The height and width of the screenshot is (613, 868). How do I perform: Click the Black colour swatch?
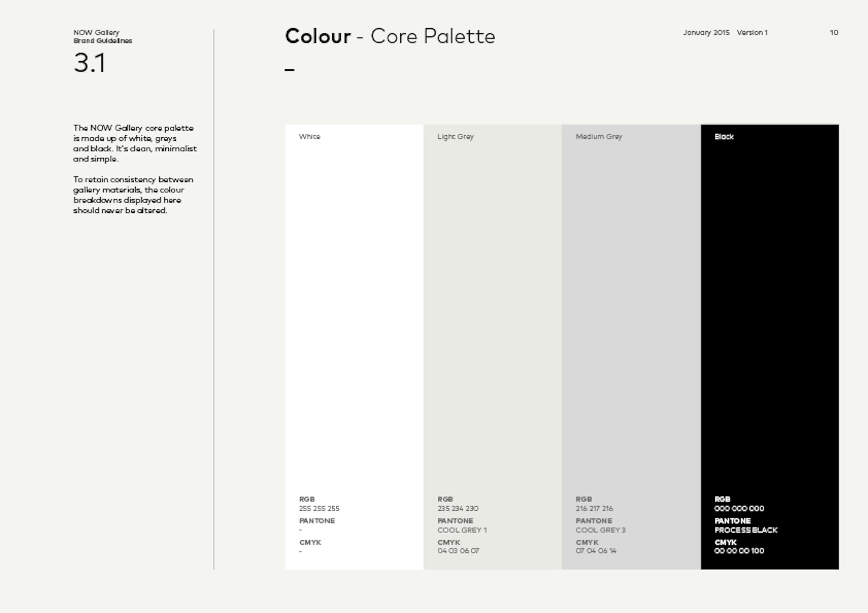[770, 303]
